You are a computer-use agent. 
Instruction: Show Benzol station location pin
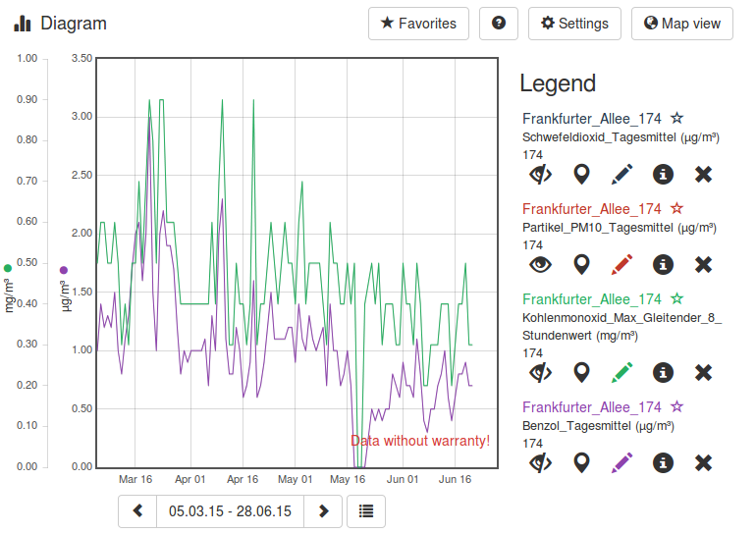[582, 462]
